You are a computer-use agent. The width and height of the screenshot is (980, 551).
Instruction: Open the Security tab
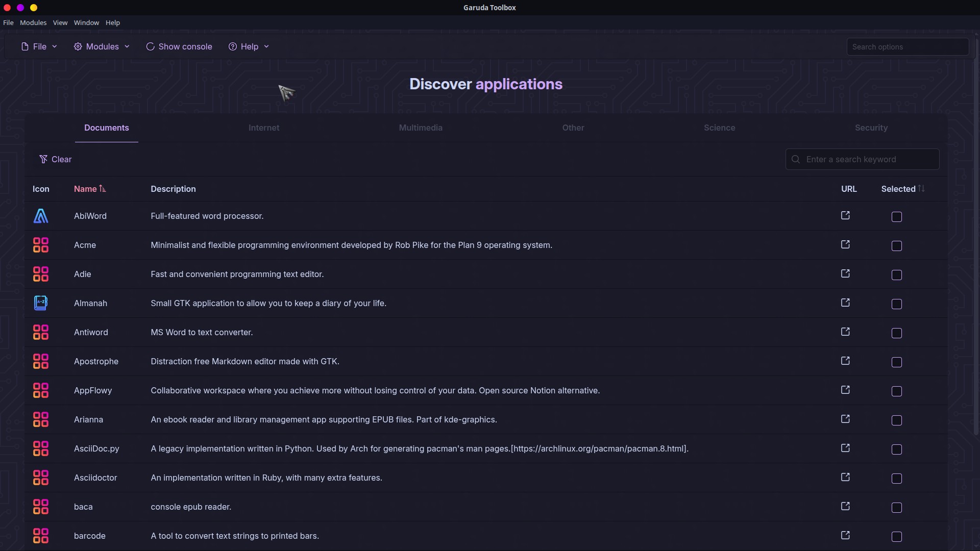coord(871,128)
